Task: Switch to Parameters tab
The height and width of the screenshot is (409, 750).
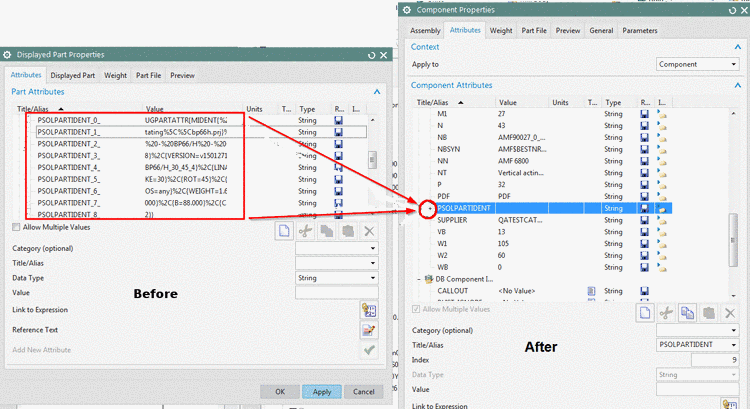Action: pyautogui.click(x=640, y=31)
